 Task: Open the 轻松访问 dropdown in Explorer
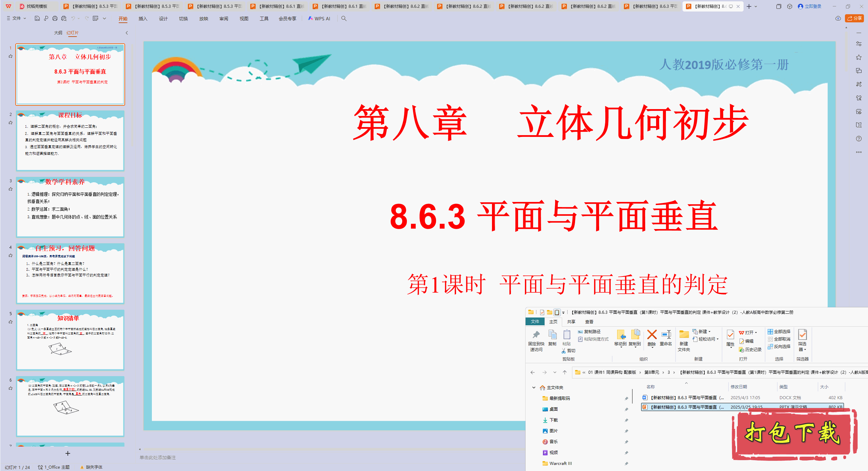[x=717, y=339]
